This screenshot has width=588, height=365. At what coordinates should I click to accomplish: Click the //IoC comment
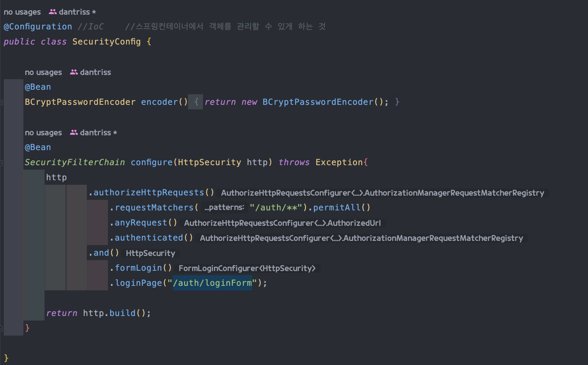tap(91, 27)
